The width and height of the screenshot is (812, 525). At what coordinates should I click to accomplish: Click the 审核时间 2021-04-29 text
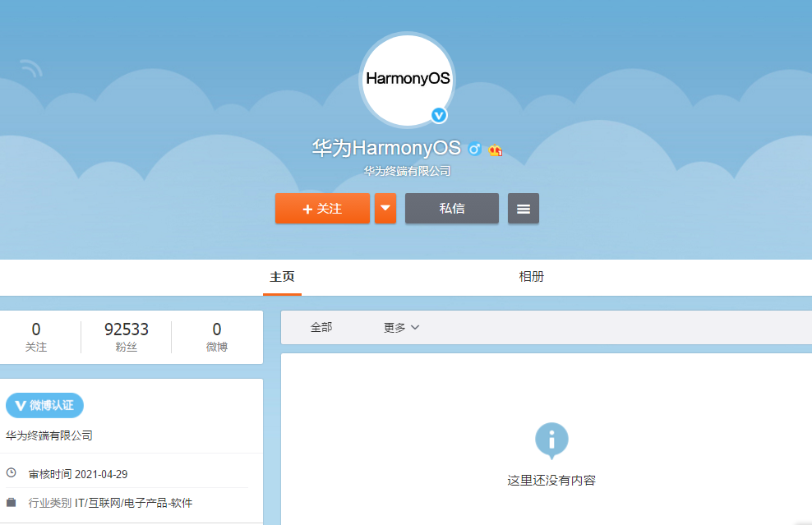click(x=78, y=474)
